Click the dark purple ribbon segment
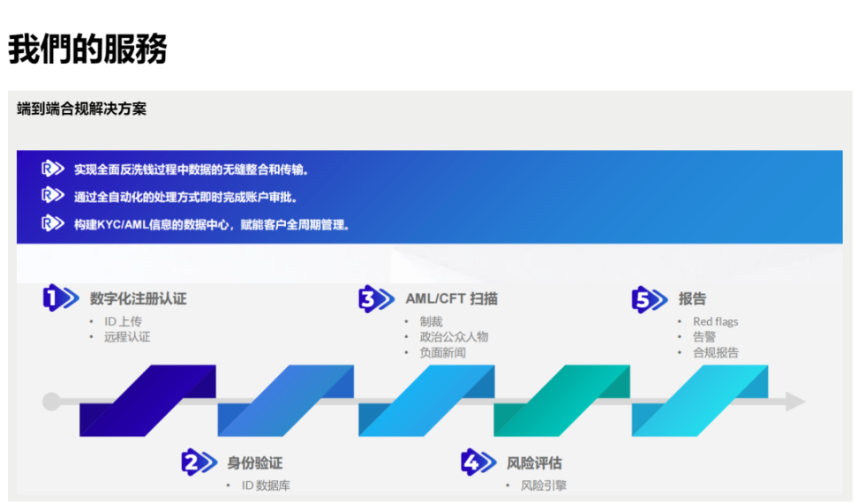This screenshot has width=858, height=504. pyautogui.click(x=147, y=401)
